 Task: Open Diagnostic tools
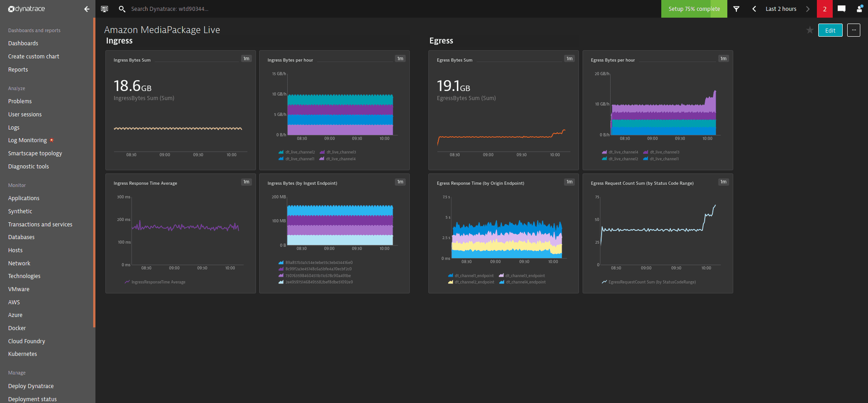point(28,167)
